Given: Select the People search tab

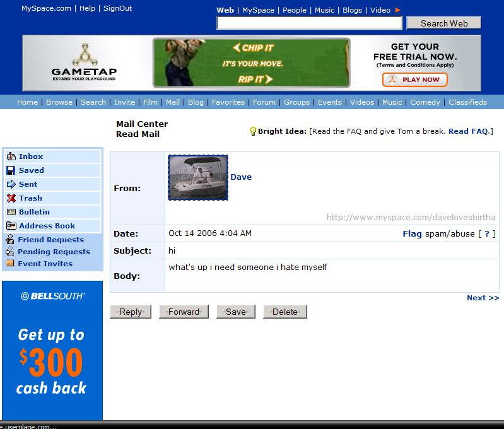Looking at the screenshot, I should click(295, 10).
